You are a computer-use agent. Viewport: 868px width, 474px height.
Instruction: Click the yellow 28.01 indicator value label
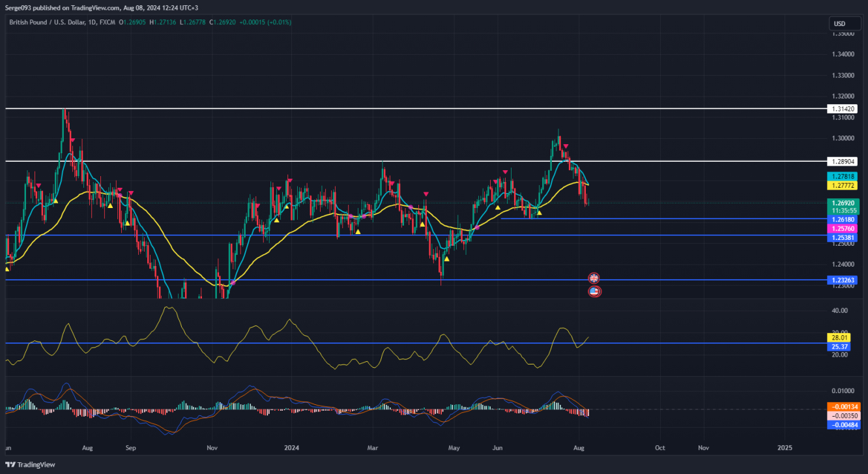coord(839,338)
